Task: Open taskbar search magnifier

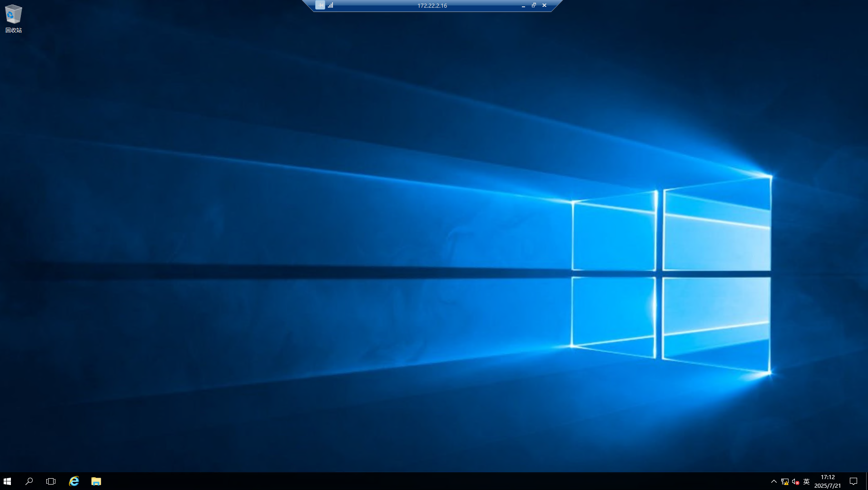Action: coord(29,481)
